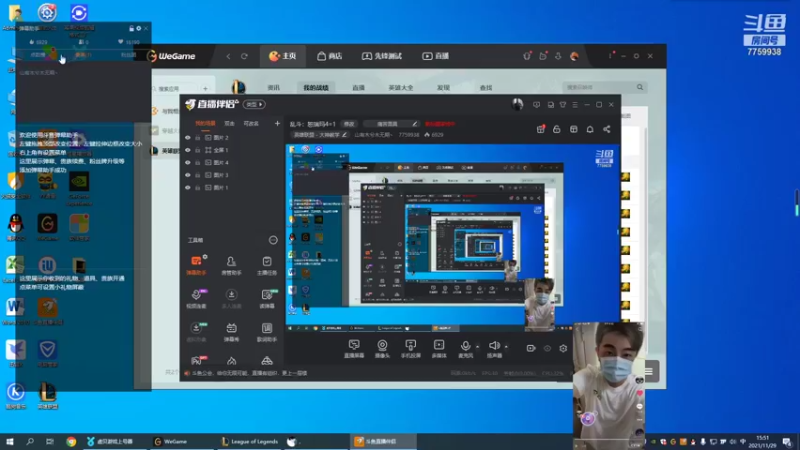Add Phone Screen-cast source
800x450 pixels.
pos(410,348)
